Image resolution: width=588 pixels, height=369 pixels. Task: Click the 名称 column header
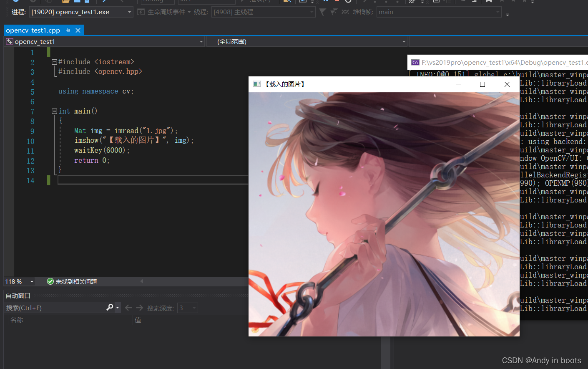(17, 320)
